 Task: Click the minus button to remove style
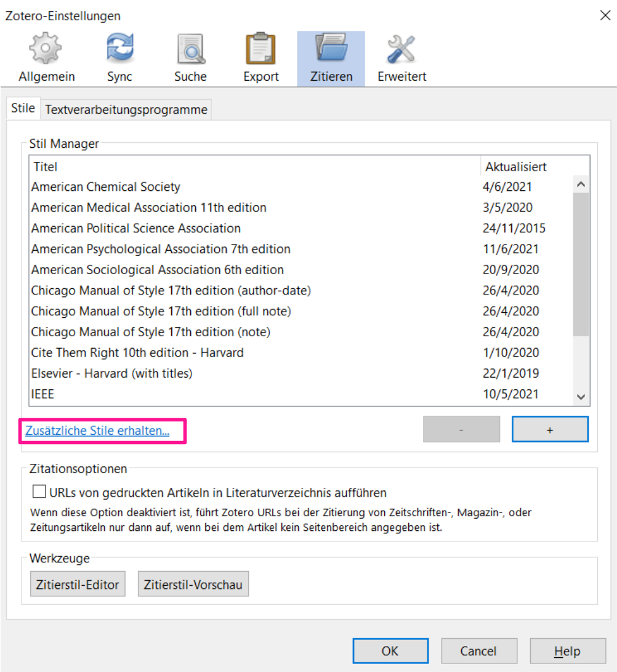point(461,429)
